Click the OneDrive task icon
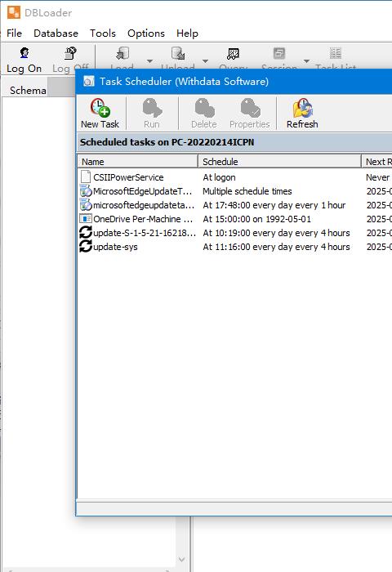The width and height of the screenshot is (392, 572). coord(86,218)
